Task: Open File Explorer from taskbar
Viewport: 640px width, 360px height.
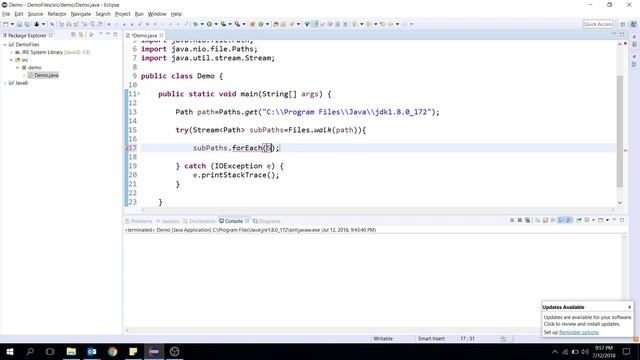Action: tap(71, 351)
